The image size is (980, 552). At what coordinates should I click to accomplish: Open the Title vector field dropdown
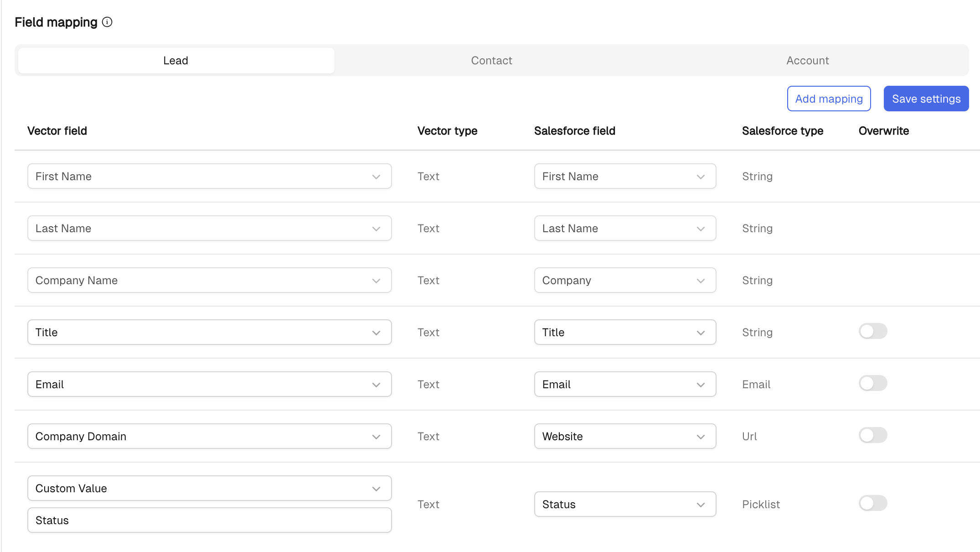click(209, 333)
